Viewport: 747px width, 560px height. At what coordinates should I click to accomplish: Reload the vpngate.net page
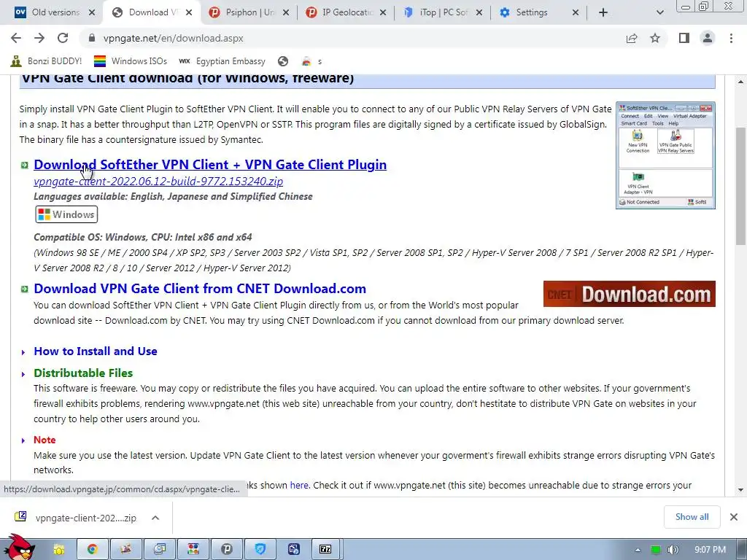pyautogui.click(x=63, y=38)
